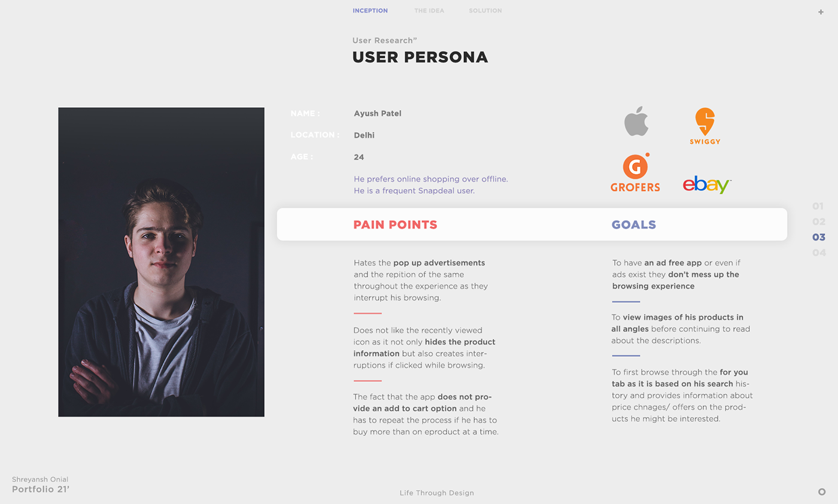Click the Pain Points heading
The image size is (838, 504).
pos(395,225)
